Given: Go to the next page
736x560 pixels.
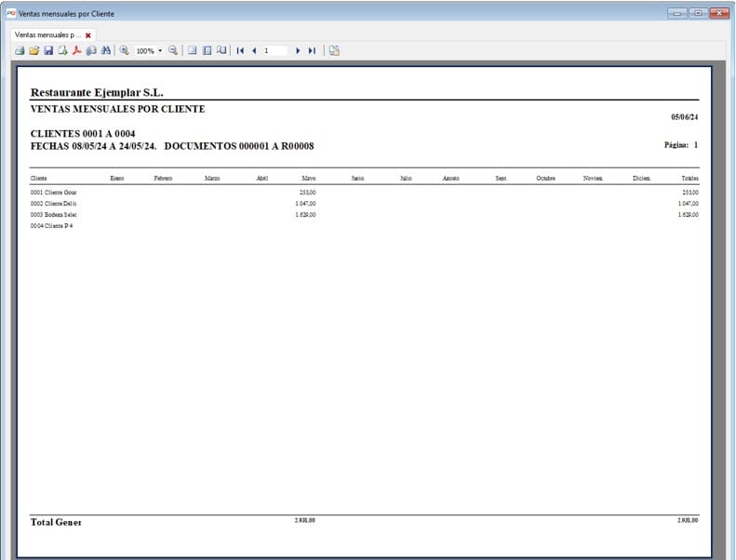Looking at the screenshot, I should (298, 50).
